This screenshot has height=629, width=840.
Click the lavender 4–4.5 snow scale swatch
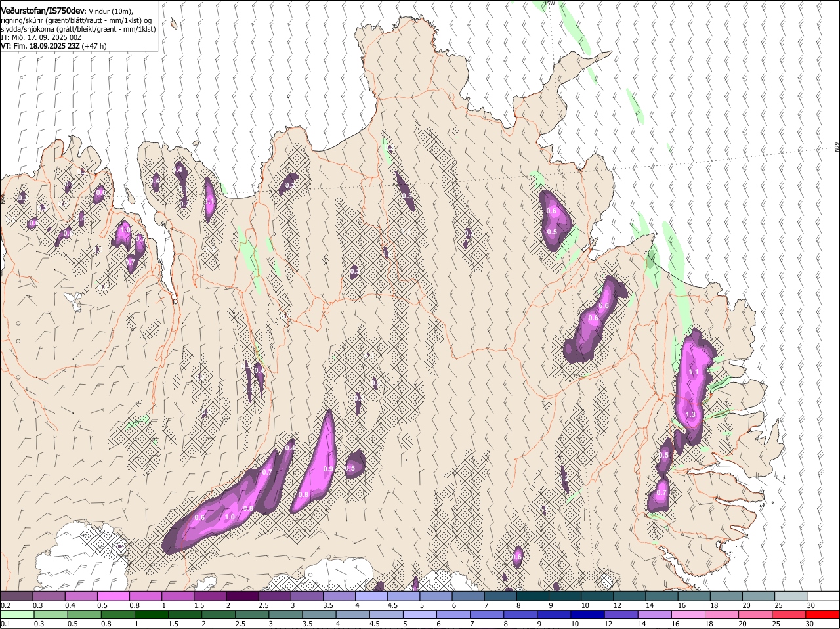coord(372,596)
